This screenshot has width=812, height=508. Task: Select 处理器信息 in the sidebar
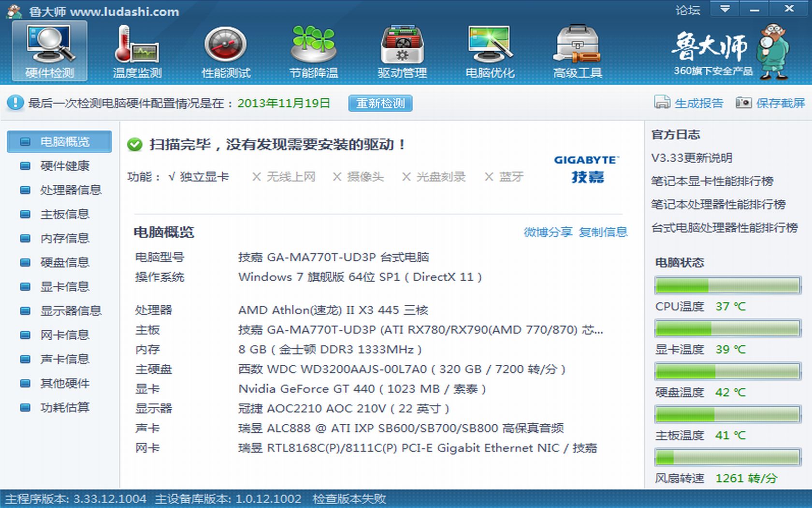click(71, 190)
